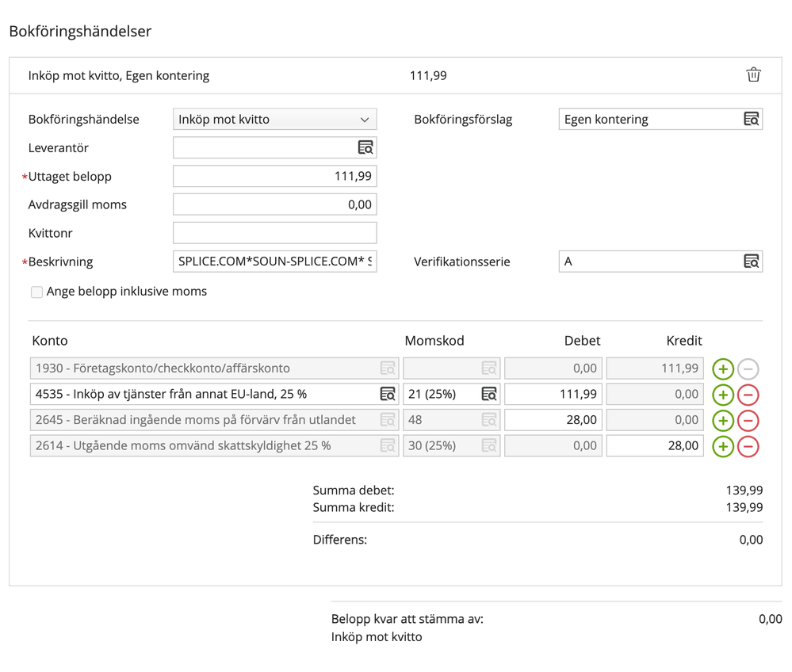Screen dimensions: 792x672
Task: Add row after account 1930
Action: point(722,368)
